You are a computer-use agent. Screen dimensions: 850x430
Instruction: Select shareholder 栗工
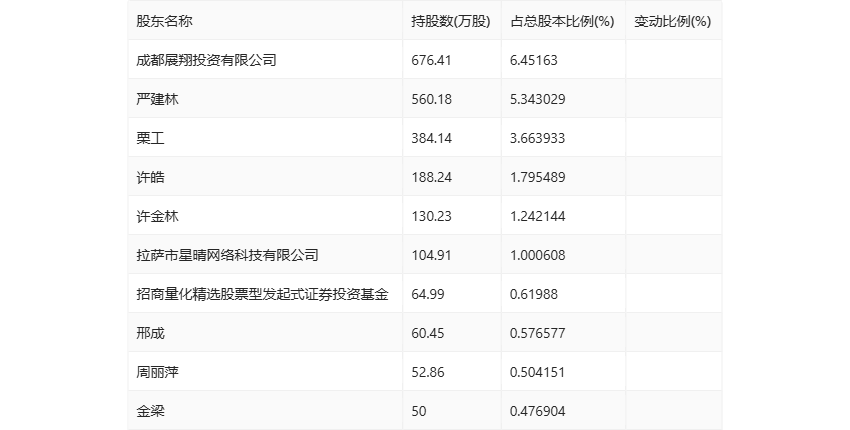tap(150, 138)
